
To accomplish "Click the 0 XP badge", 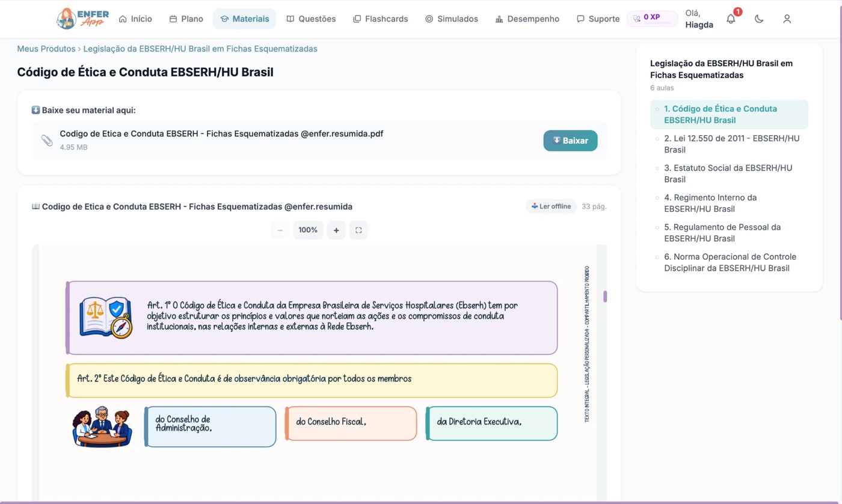I will tap(653, 19).
